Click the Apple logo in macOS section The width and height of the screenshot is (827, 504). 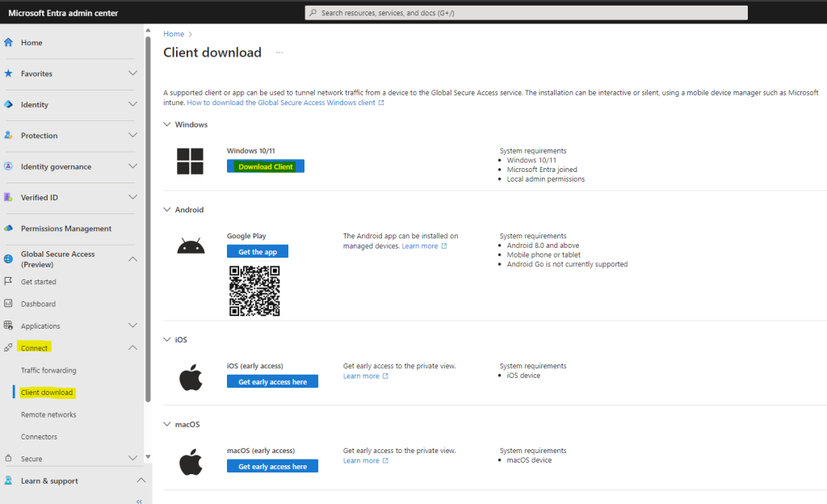(191, 462)
